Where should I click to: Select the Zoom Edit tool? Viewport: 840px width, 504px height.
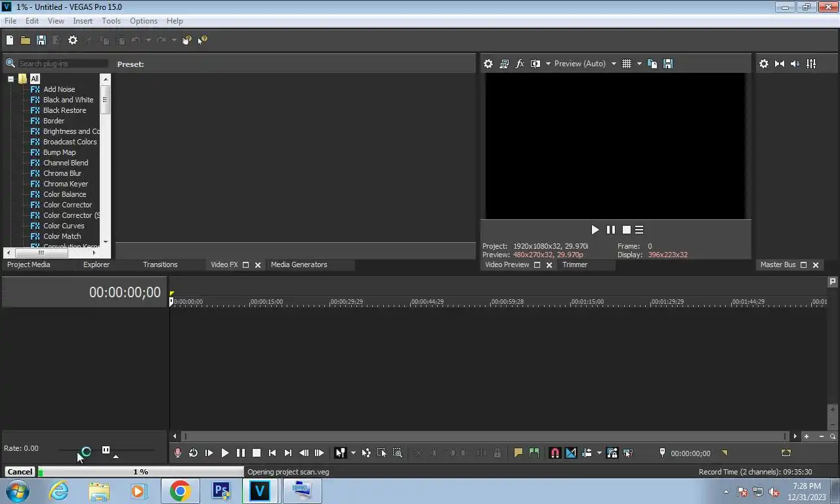click(x=398, y=453)
